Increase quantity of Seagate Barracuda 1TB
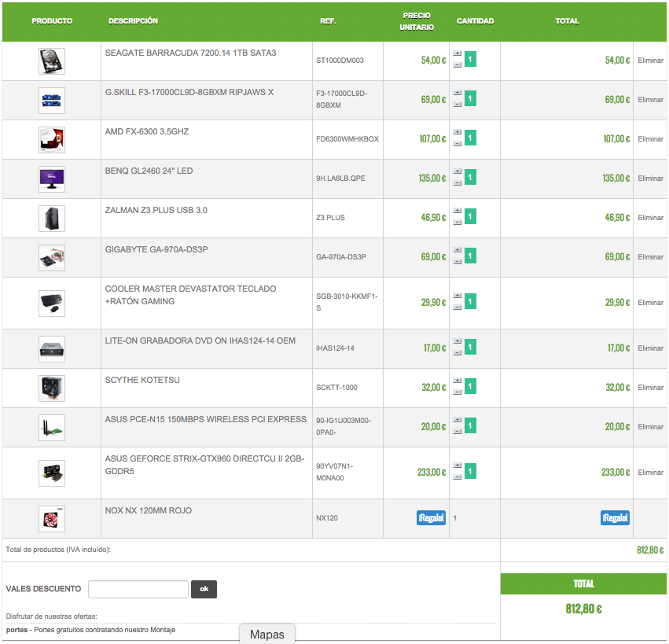 point(457,53)
